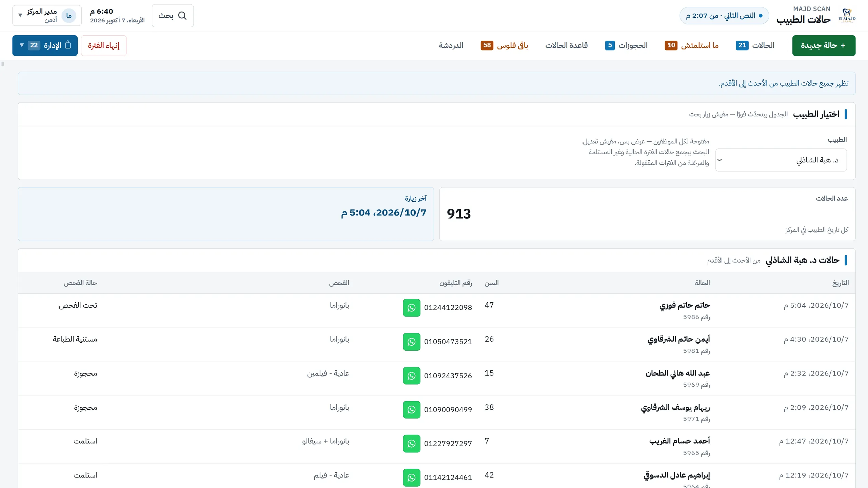Click the حالة الفحص column header
This screenshot has width=868, height=488.
point(80,283)
